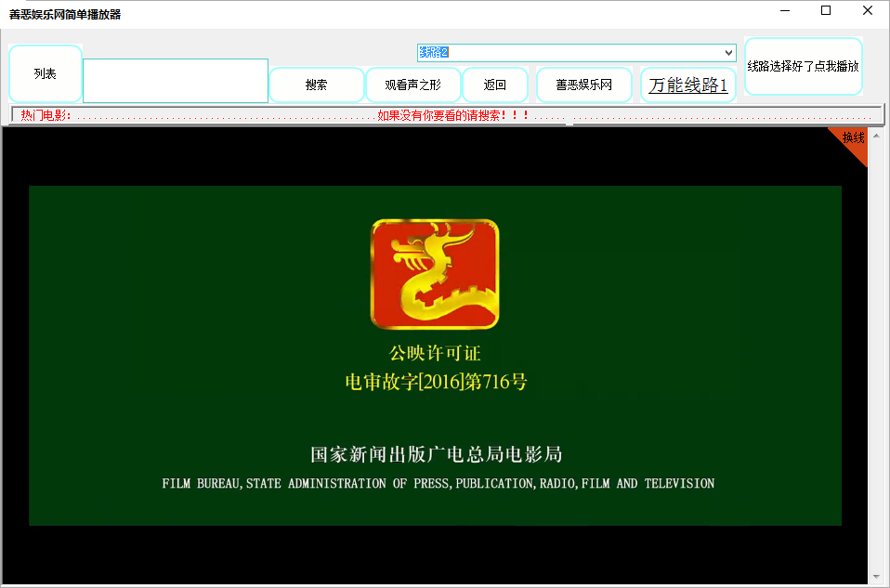The width and height of the screenshot is (890, 588).
Task: Open the 列表 list button
Action: click(46, 73)
